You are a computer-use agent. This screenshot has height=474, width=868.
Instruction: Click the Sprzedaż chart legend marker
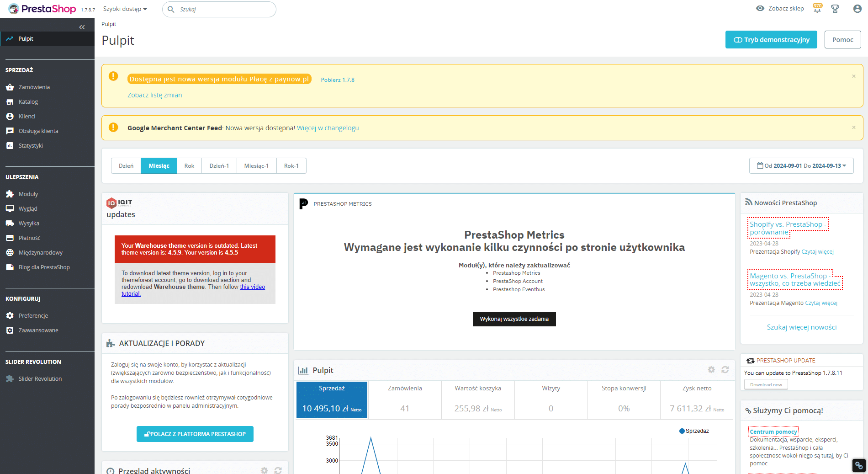[682, 431]
